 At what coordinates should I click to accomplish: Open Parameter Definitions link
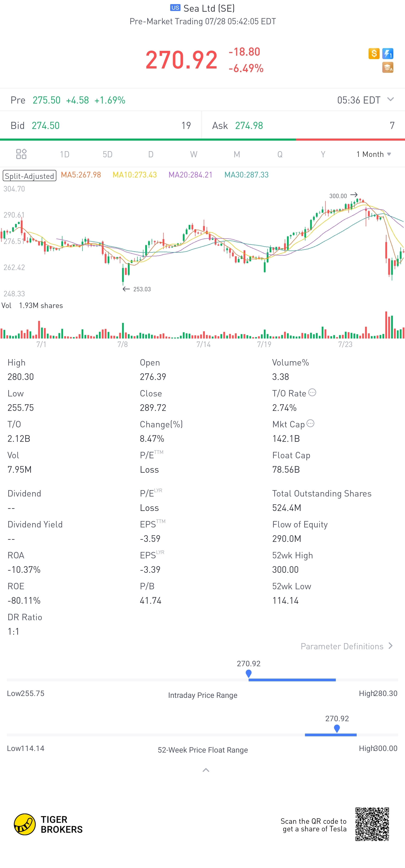pyautogui.click(x=346, y=646)
